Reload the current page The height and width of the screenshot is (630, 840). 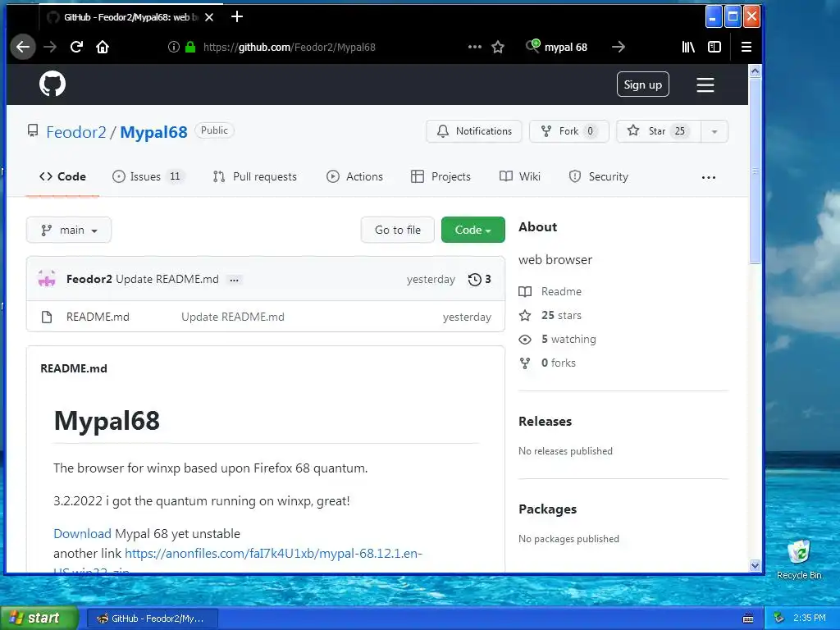(x=76, y=47)
